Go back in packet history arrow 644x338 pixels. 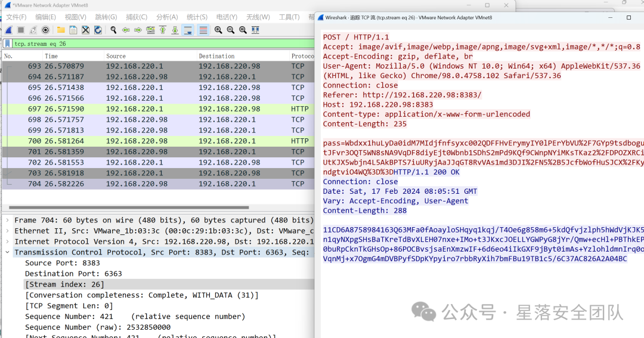[126, 30]
